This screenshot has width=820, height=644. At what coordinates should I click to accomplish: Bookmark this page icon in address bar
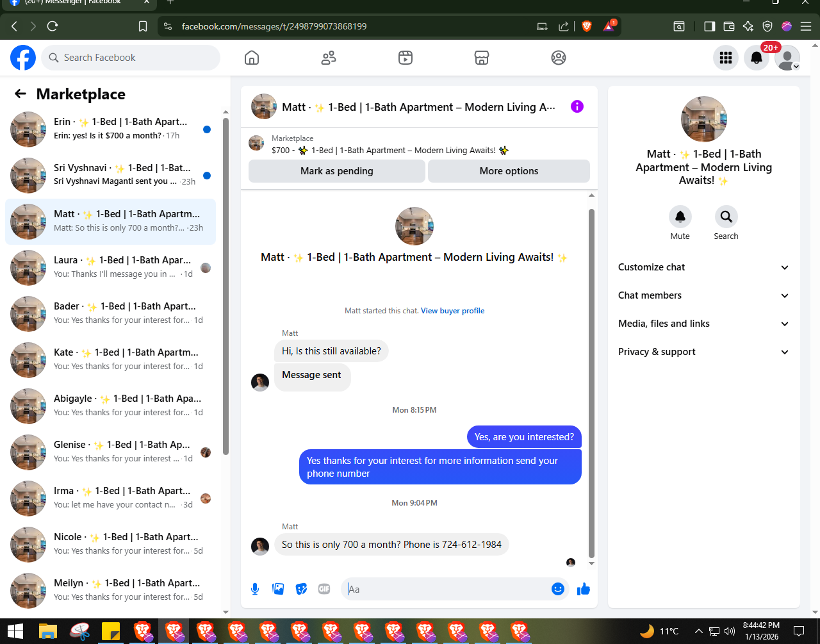point(143,26)
